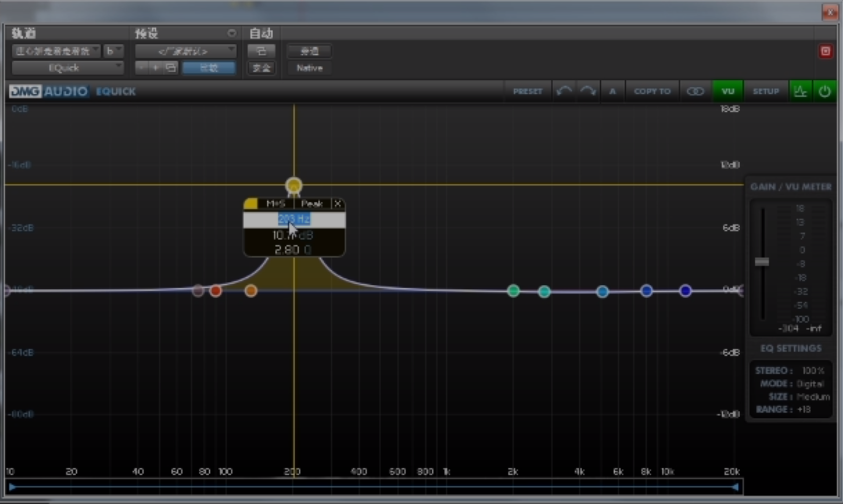Toggle the green VU meter button
Image resolution: width=843 pixels, height=504 pixels.
[x=727, y=92]
